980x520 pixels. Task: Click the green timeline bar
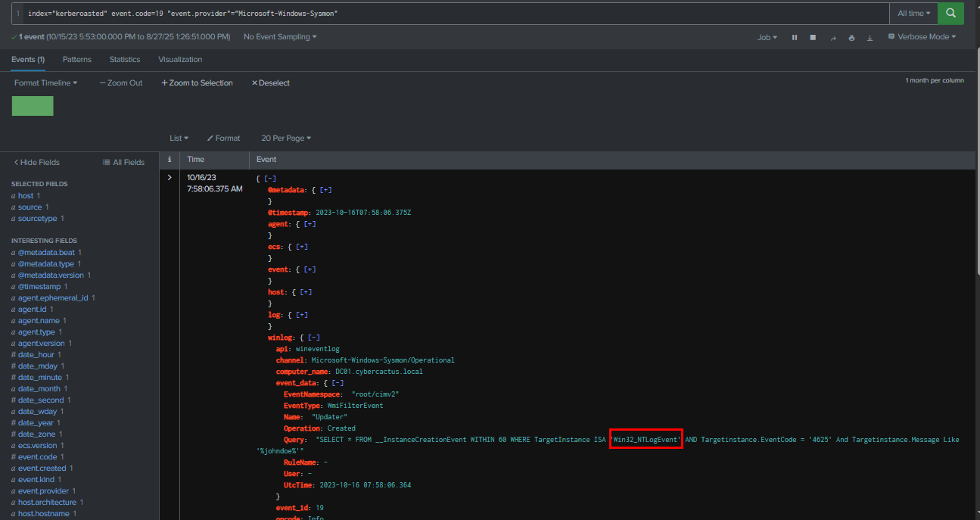point(33,106)
